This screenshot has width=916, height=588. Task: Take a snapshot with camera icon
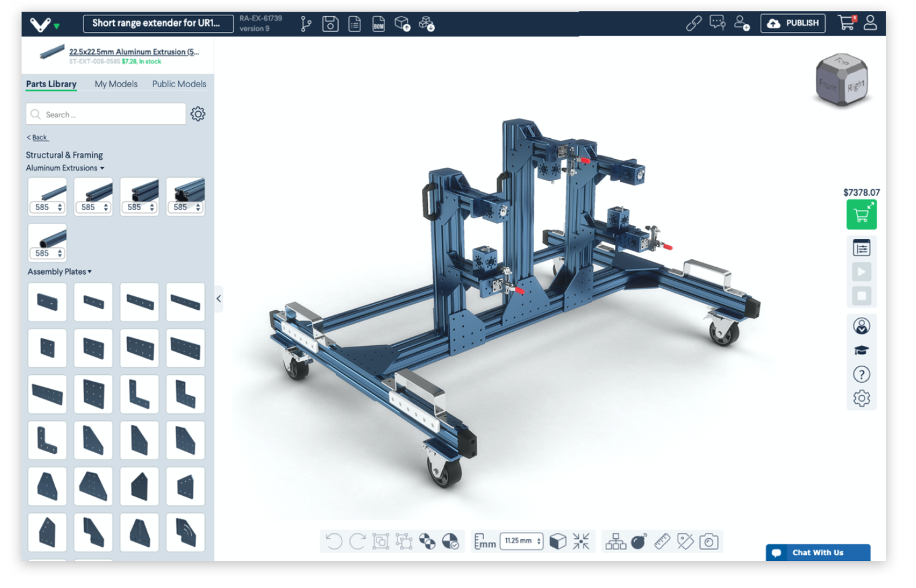[x=708, y=541]
